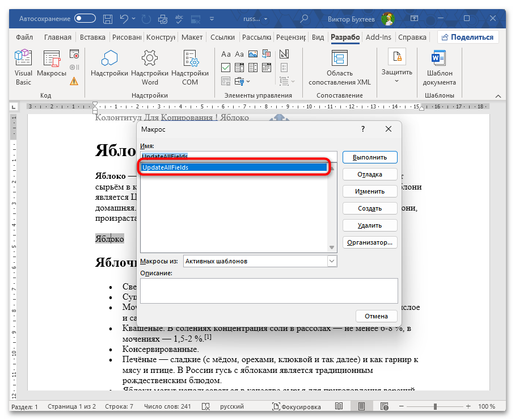Open the Справка tab
Image resolution: width=515 pixels, height=420 pixels.
(x=412, y=37)
